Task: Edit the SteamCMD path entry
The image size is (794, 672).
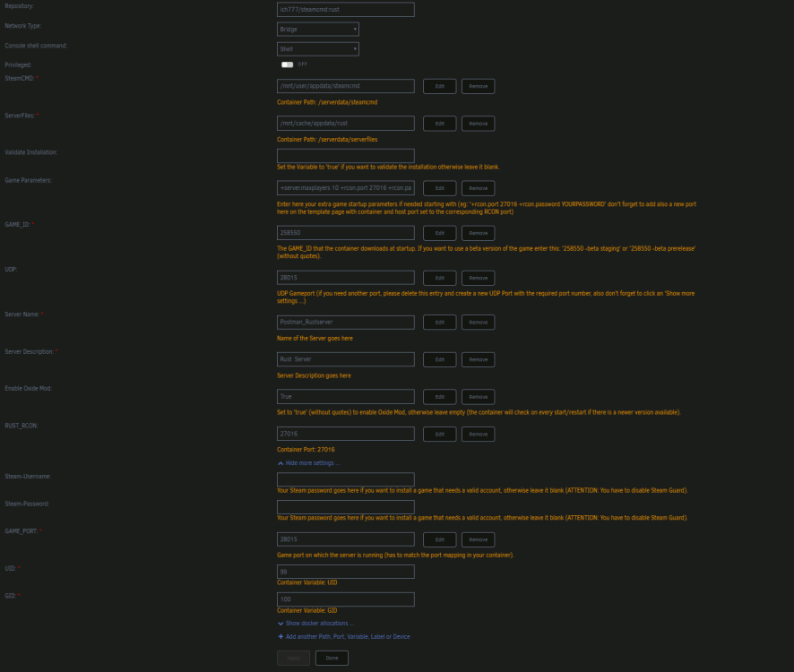Action: 439,86
